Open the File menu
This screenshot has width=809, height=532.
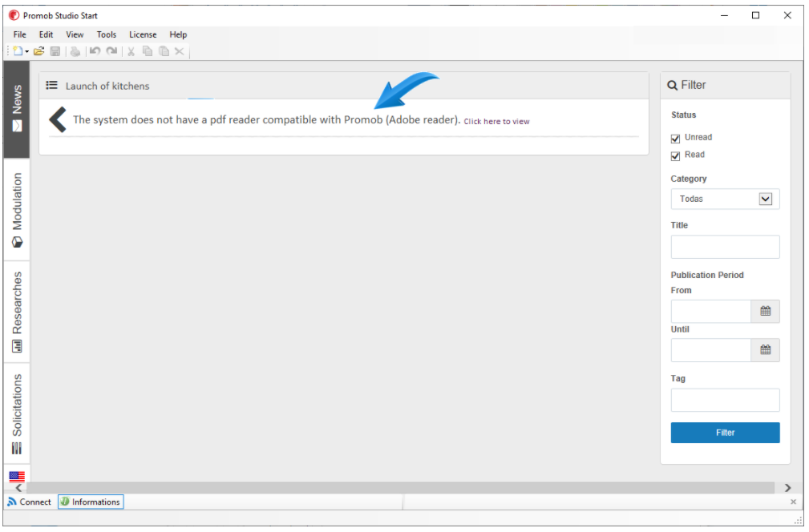19,34
